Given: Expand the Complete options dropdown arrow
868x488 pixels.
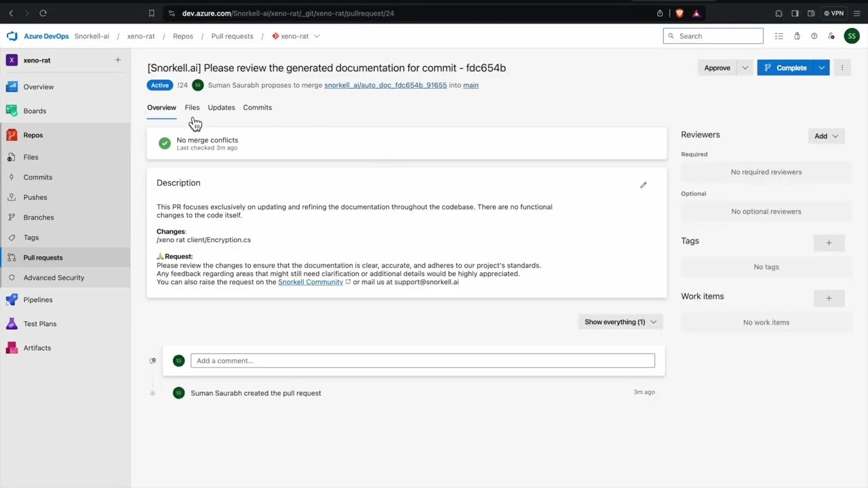Looking at the screenshot, I should [x=821, y=68].
